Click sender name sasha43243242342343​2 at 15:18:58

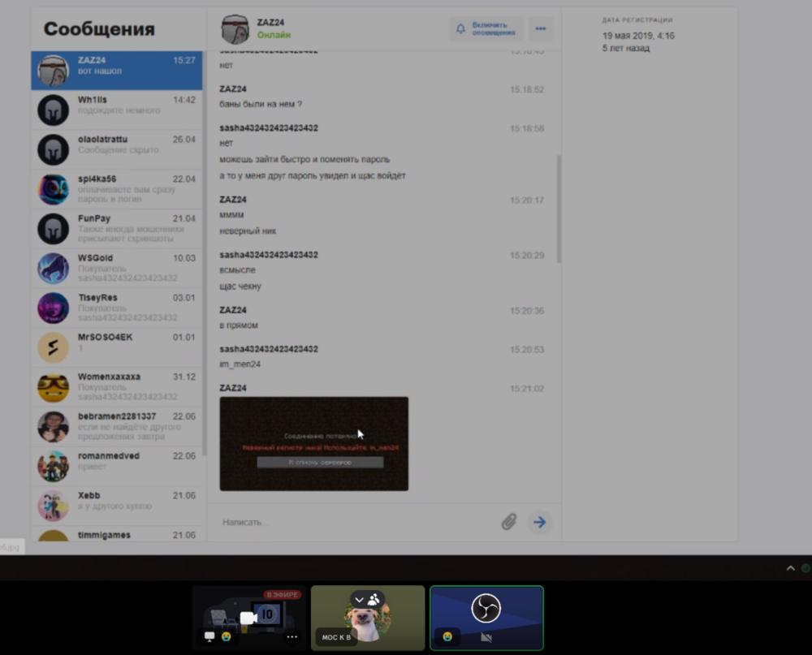(269, 128)
